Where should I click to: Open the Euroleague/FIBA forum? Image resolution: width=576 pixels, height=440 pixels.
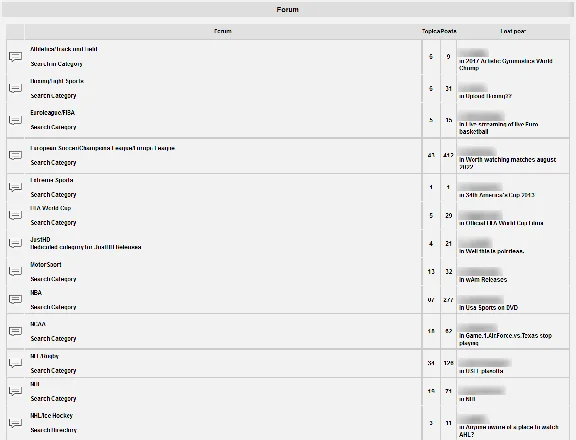tap(53, 113)
